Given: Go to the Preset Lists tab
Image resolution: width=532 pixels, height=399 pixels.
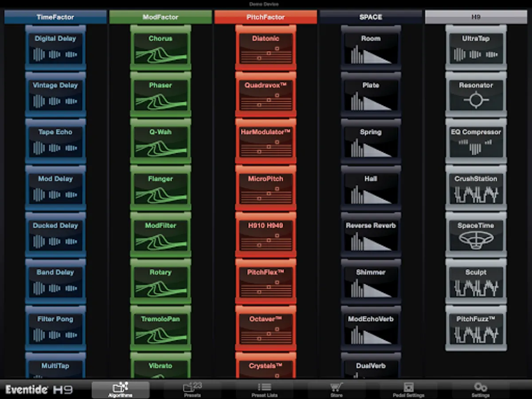Looking at the screenshot, I should click(264, 389).
